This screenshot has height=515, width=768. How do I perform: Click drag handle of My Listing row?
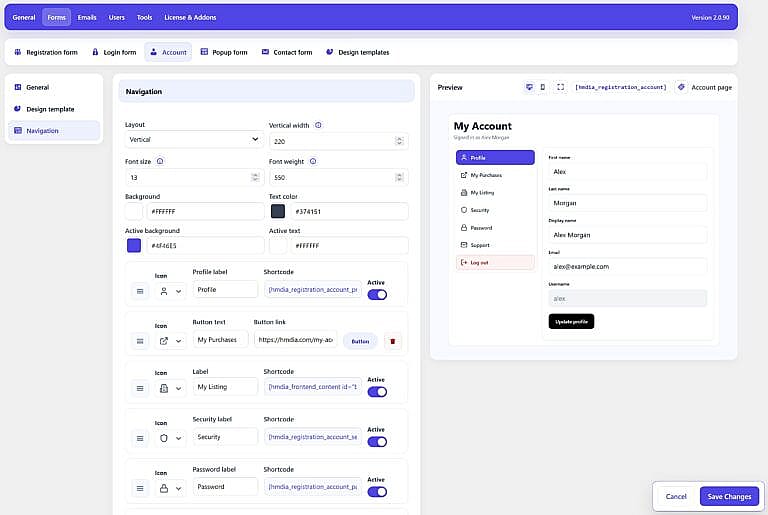(140, 388)
